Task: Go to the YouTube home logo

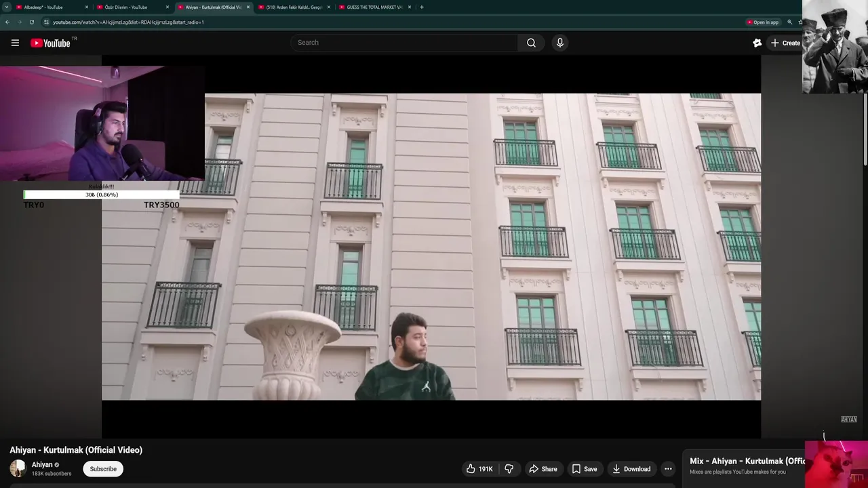Action: [x=50, y=43]
